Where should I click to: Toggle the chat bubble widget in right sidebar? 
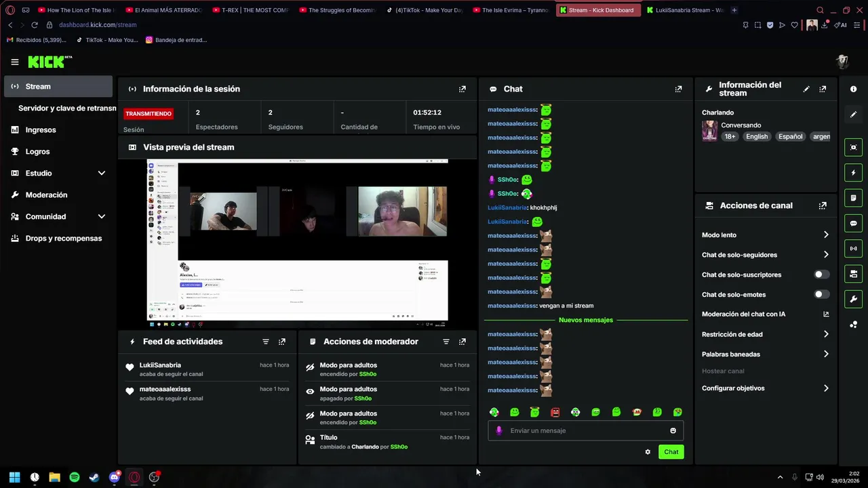[x=853, y=223]
